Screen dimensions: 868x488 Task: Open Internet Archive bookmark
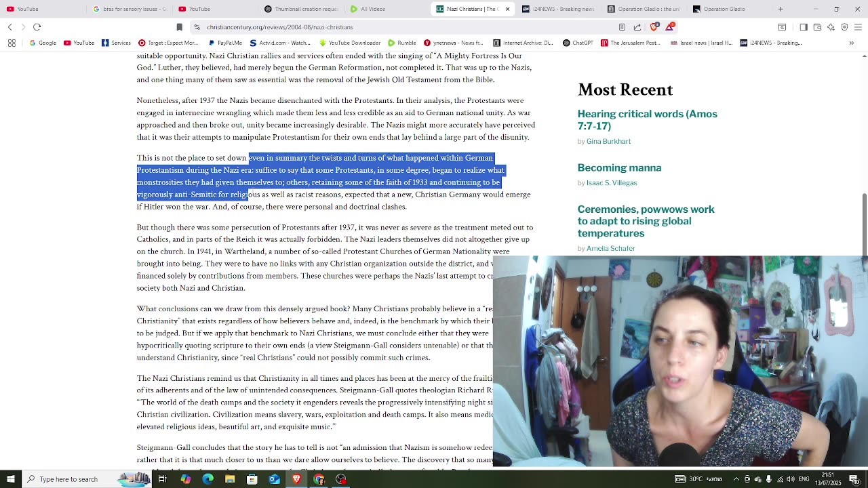(523, 43)
